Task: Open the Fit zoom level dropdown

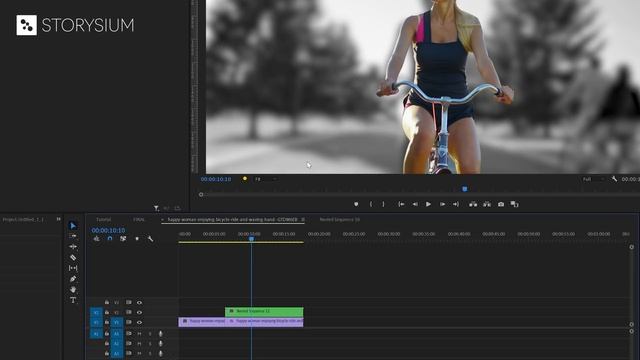Action: [266, 179]
